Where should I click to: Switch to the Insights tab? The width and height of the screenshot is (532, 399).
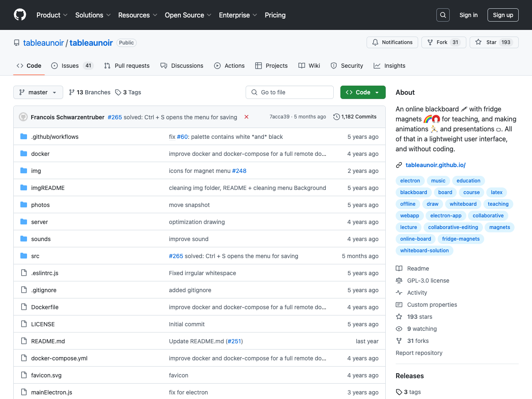389,66
